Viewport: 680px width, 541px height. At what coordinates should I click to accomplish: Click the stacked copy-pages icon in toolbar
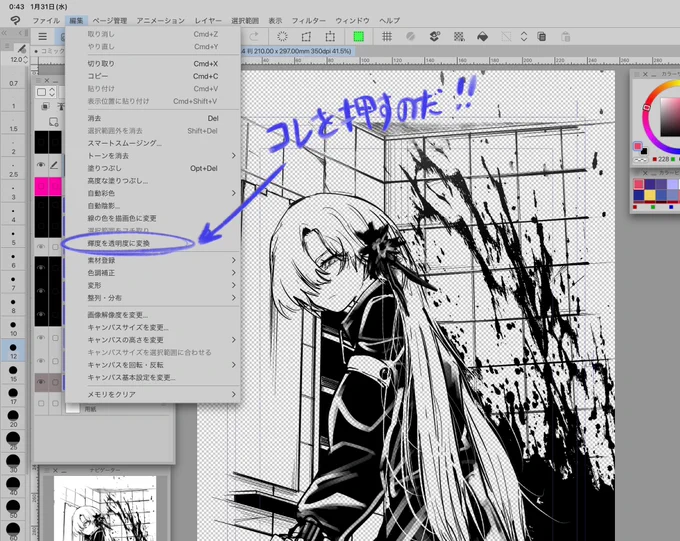[x=542, y=36]
